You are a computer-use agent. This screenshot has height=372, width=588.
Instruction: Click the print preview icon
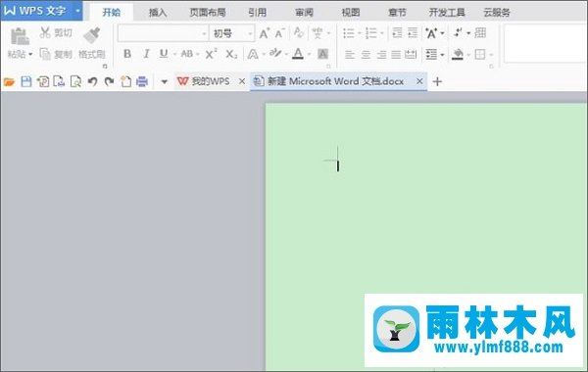click(75, 81)
